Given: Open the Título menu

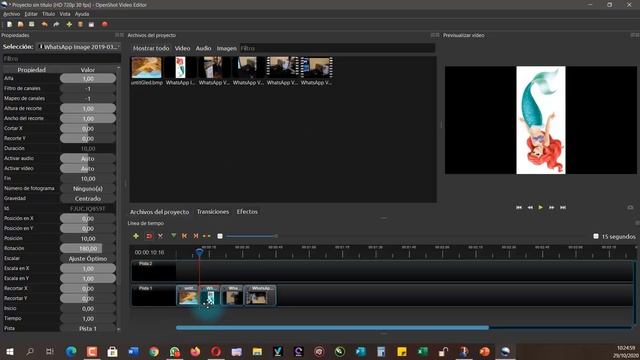Looking at the screenshot, I should [x=49, y=14].
